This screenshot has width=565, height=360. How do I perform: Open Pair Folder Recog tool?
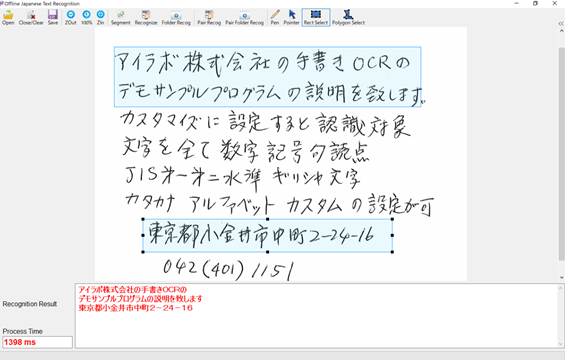click(x=245, y=17)
